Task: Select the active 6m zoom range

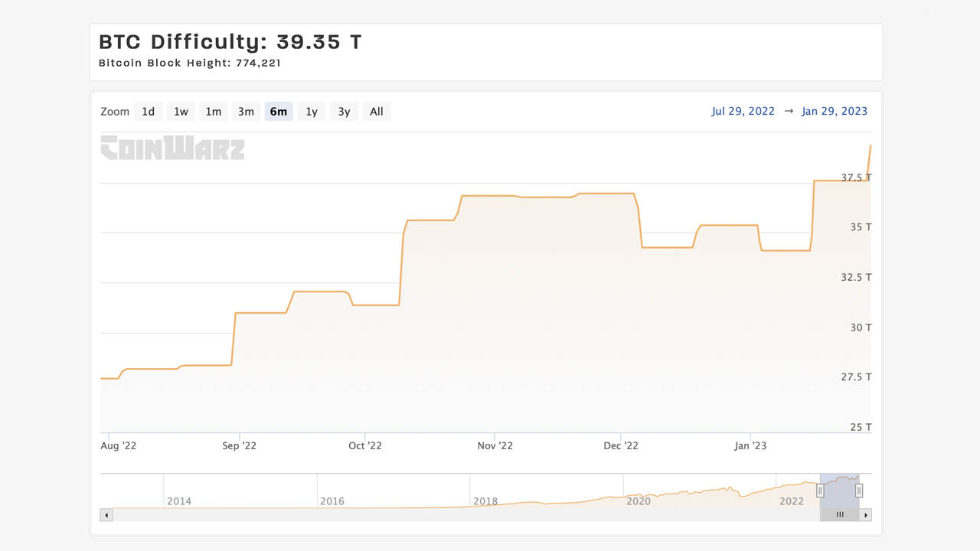Action: pos(279,112)
